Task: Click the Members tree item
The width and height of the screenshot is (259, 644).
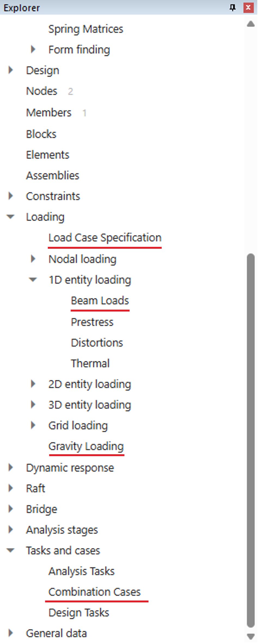Action: click(x=49, y=113)
